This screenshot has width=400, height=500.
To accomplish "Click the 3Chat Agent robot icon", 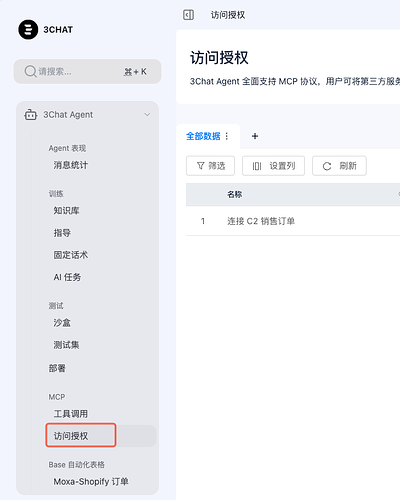I will click(31, 115).
